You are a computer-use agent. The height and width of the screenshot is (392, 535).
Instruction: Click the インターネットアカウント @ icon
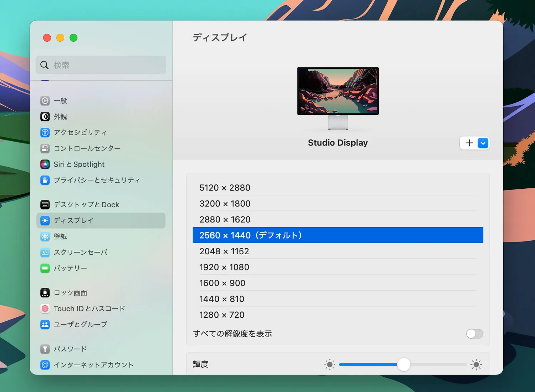click(45, 365)
